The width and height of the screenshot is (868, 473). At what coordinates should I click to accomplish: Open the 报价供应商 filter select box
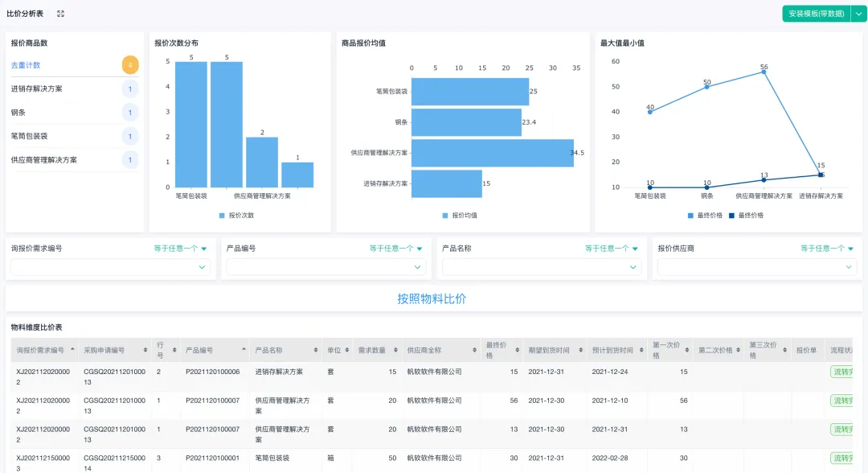[757, 267]
